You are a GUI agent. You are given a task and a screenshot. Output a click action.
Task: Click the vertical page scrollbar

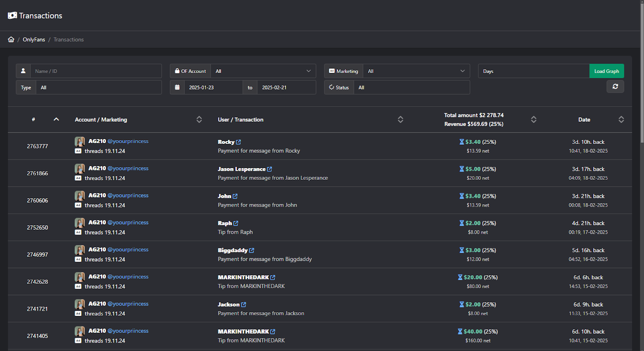642,73
